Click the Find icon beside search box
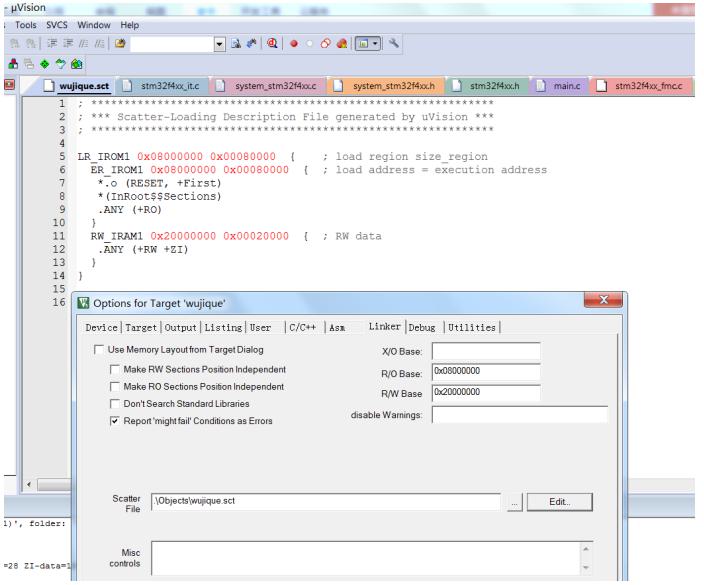The image size is (704, 585). click(236, 44)
